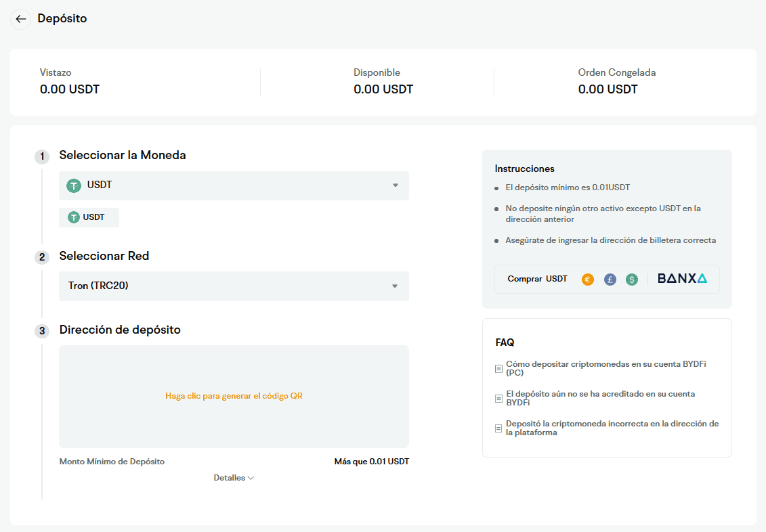This screenshot has width=766, height=532.
Task: Generate the QR code for deposit address
Action: 234,396
